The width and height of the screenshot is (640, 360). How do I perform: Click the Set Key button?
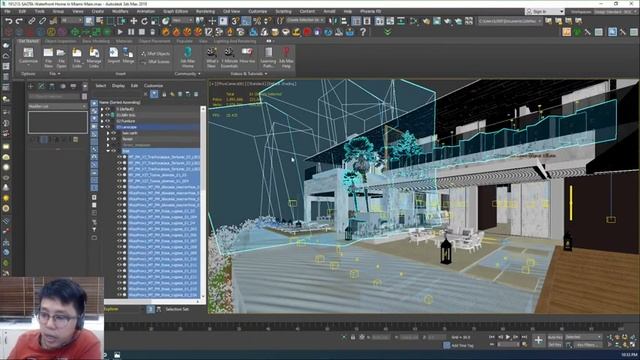click(x=555, y=345)
